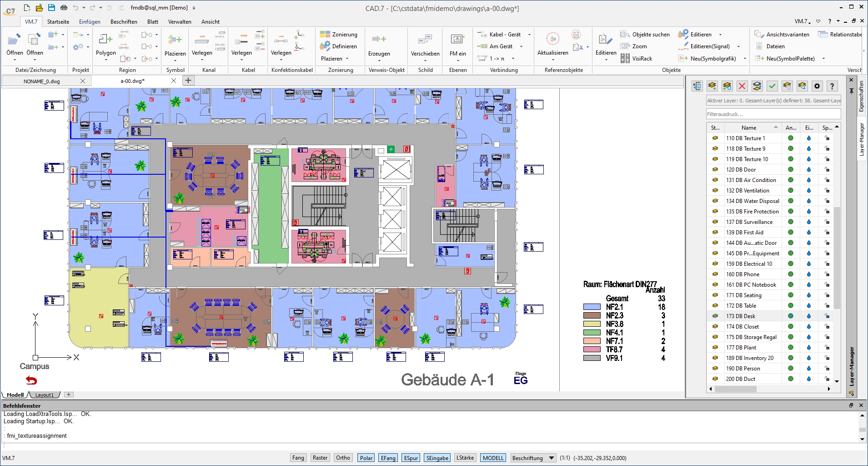The width and height of the screenshot is (868, 466).
Task: Click the collapse panel icon in Layer-Manager toolbar
Action: tap(697, 86)
